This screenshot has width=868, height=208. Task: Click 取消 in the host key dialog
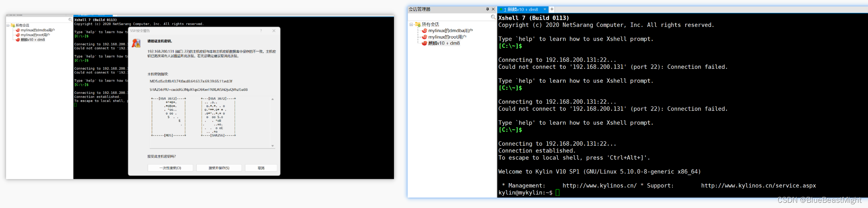pyautogui.click(x=261, y=168)
